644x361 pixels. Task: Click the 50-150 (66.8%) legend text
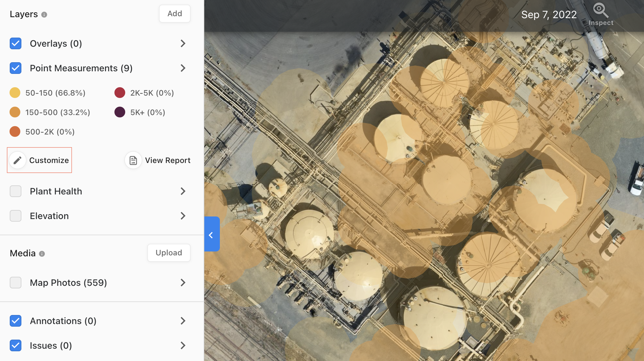(x=55, y=93)
